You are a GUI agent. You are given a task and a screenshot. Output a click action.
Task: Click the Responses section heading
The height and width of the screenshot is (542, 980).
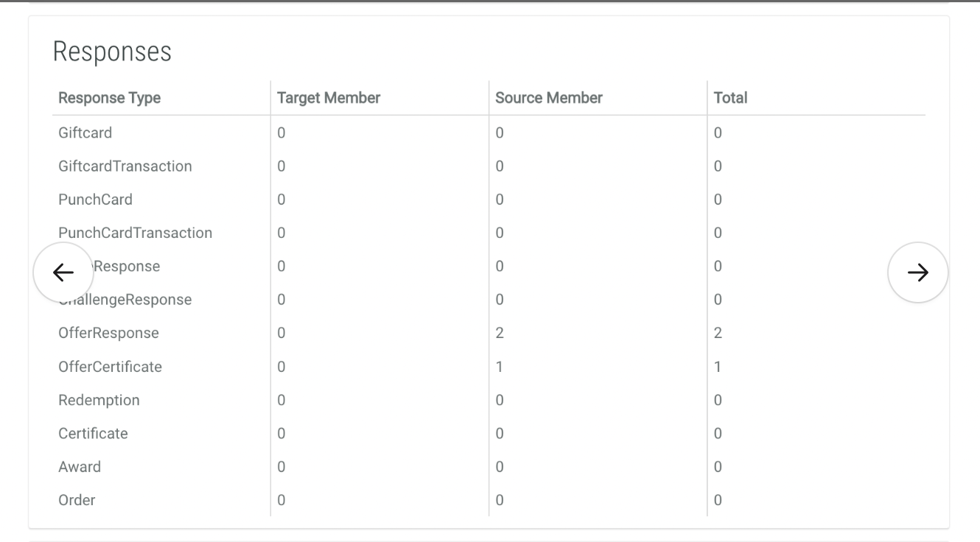pos(112,52)
